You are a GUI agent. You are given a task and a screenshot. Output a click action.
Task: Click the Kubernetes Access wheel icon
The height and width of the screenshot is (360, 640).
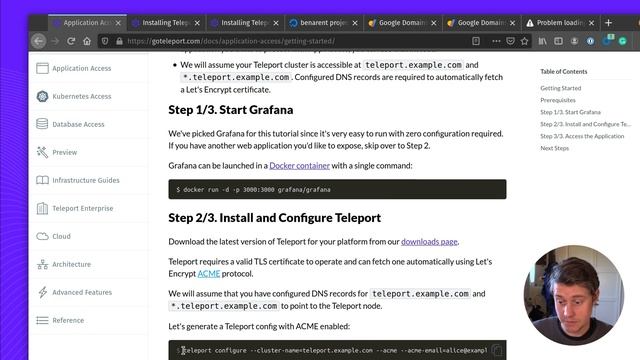(42, 96)
